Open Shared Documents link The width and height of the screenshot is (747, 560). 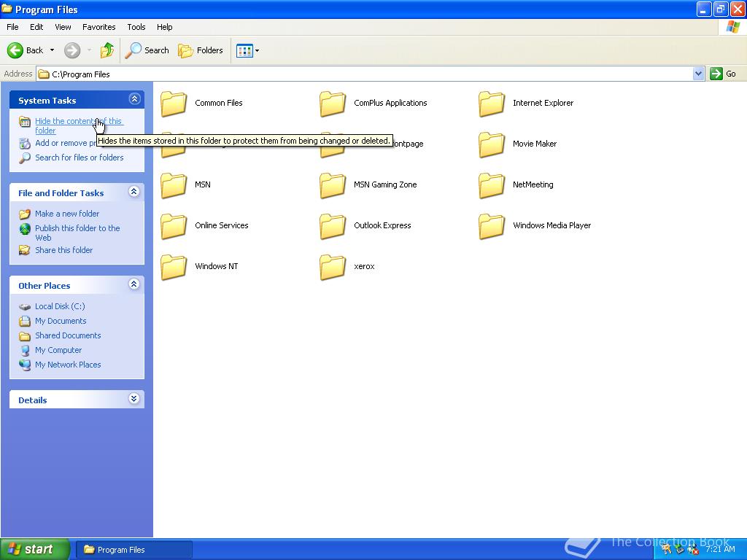(68, 335)
